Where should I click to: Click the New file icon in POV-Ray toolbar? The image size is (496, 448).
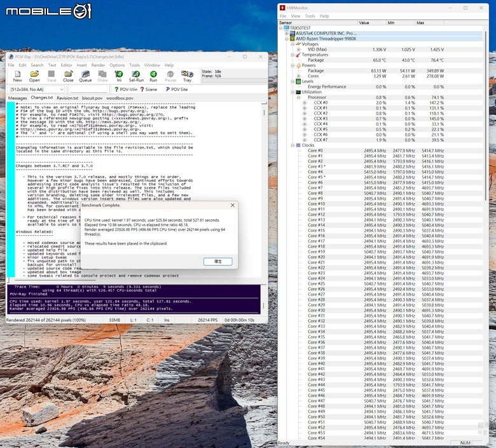[17, 76]
